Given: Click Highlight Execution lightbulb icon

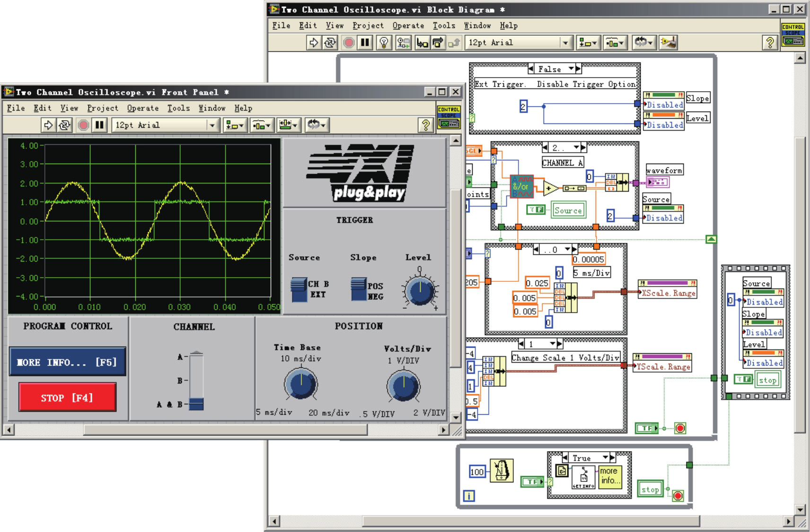Looking at the screenshot, I should coord(384,43).
